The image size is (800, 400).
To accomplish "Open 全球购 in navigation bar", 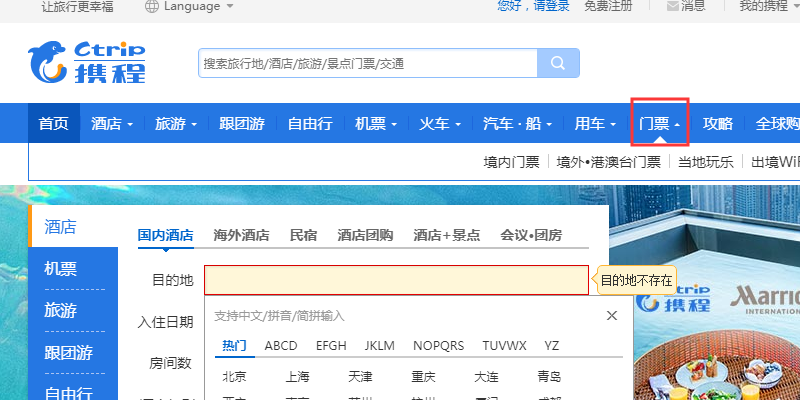I will [777, 123].
